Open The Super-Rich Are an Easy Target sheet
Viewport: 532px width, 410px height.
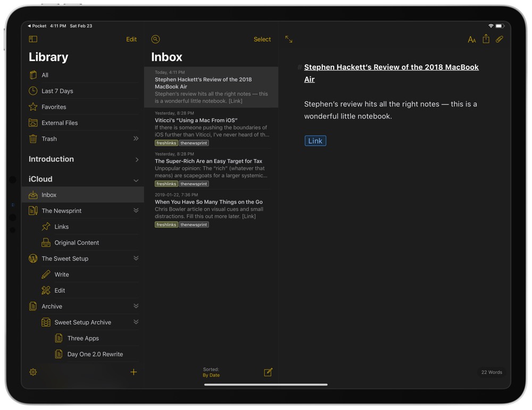[x=211, y=169]
